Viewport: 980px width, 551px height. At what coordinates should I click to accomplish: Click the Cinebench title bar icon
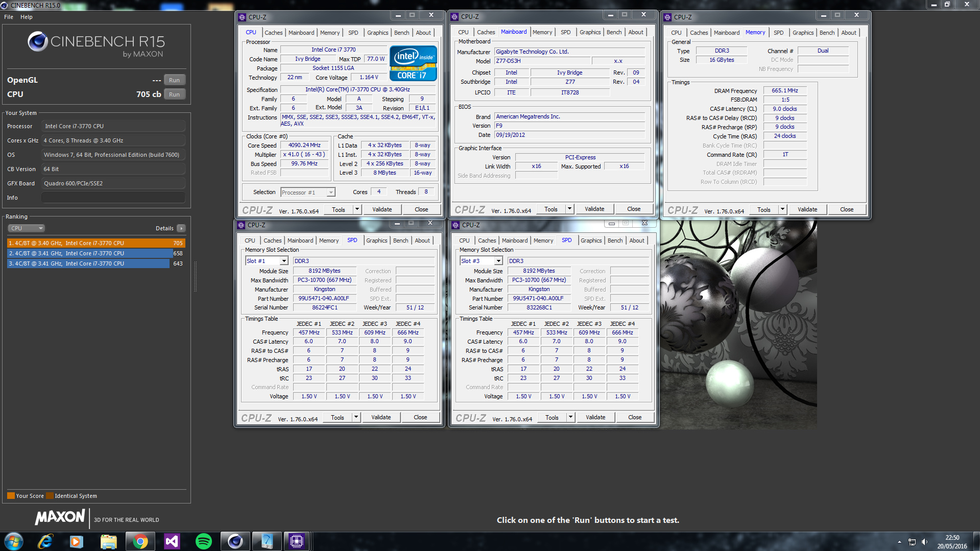pos(4,5)
